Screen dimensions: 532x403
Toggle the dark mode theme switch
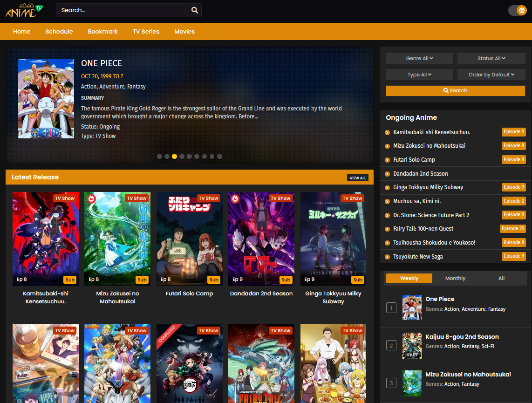coord(517,10)
